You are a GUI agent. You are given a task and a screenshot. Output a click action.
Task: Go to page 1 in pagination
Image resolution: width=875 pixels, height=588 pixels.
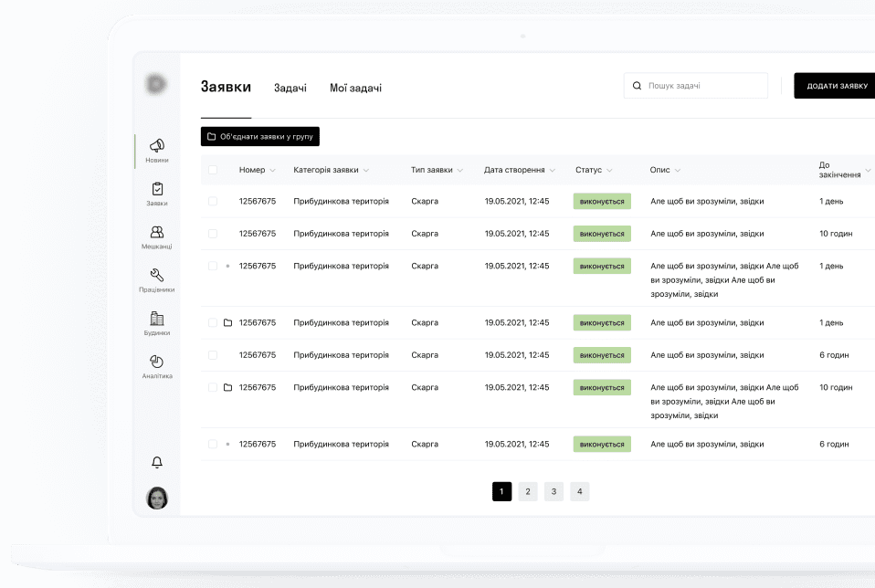coord(501,491)
